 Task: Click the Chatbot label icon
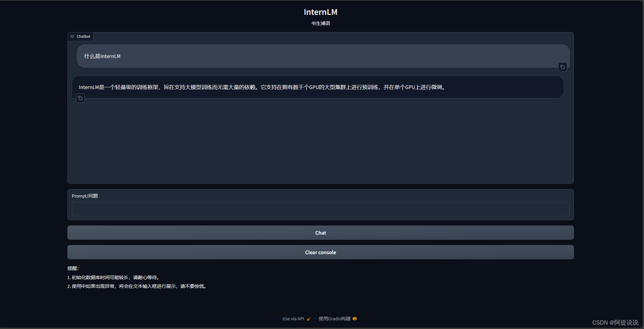click(x=72, y=36)
